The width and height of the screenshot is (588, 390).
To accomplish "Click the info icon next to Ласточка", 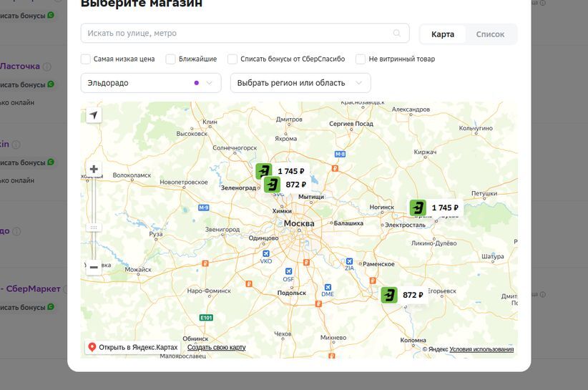I will (47, 67).
